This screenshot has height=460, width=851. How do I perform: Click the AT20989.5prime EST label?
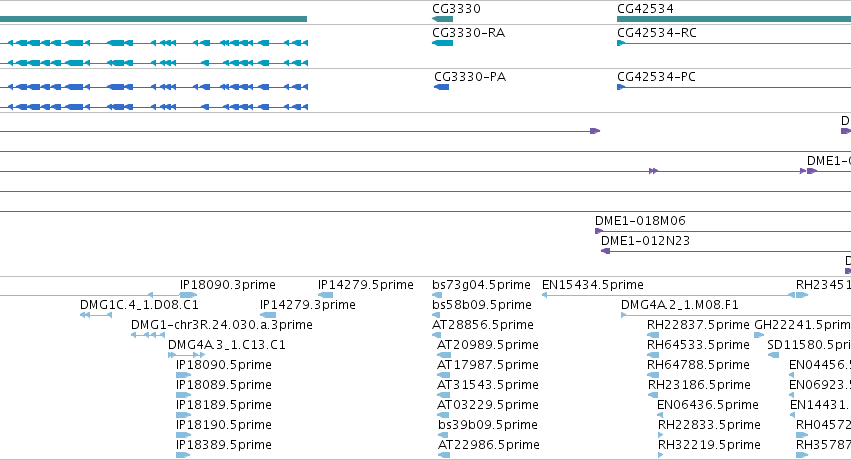(488, 345)
